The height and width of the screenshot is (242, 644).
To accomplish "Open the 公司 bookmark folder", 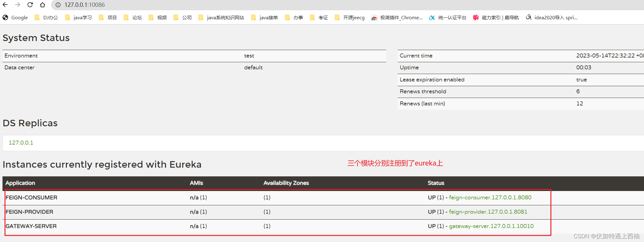I will [182, 18].
